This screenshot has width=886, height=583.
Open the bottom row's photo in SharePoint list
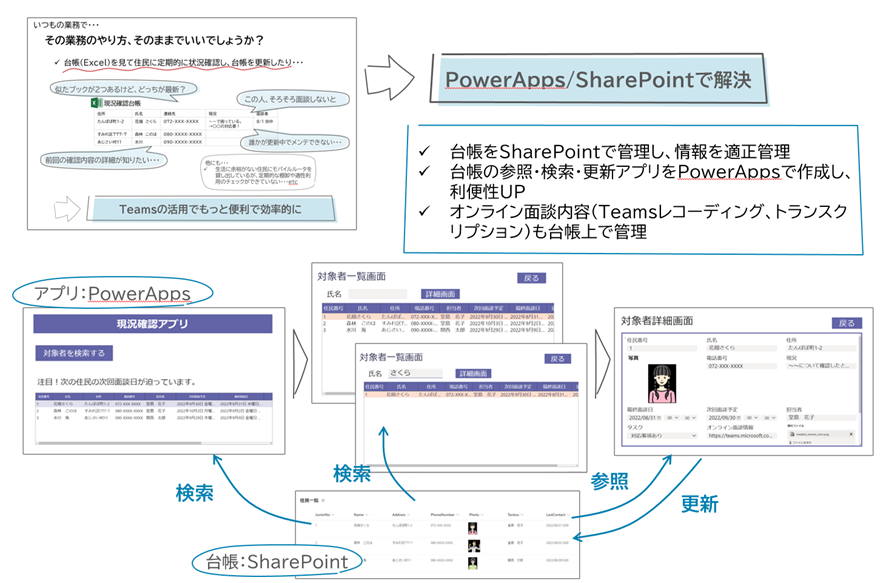click(473, 563)
